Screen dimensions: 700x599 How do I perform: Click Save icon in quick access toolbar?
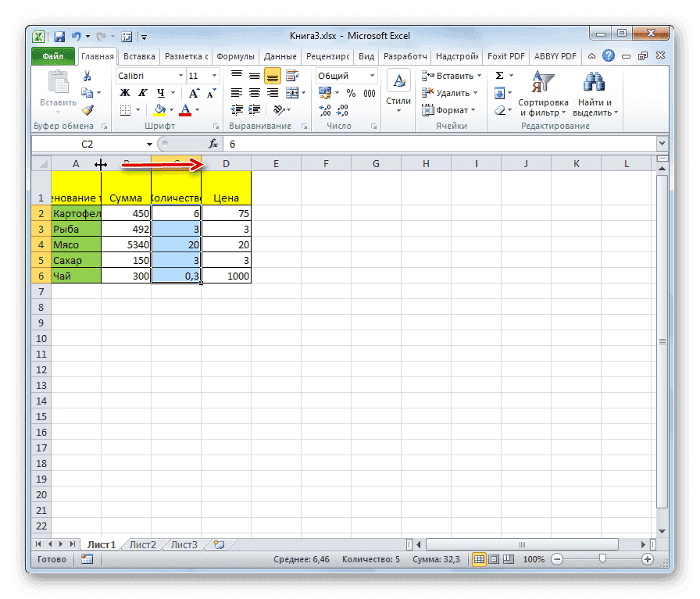(59, 36)
